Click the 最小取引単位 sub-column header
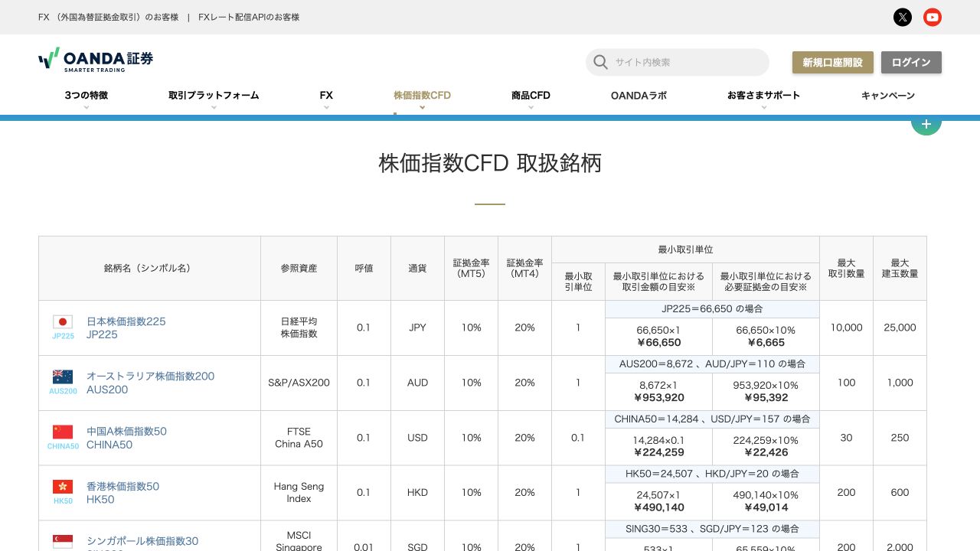This screenshot has width=980, height=551. click(x=578, y=282)
